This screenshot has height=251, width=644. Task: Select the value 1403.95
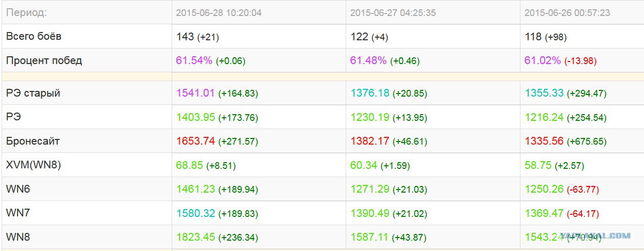pyautogui.click(x=195, y=117)
